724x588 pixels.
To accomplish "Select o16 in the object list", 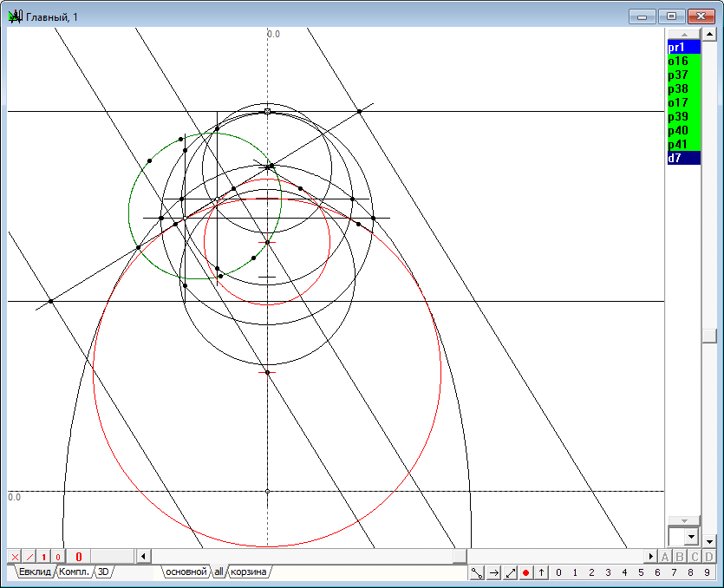I will point(684,61).
